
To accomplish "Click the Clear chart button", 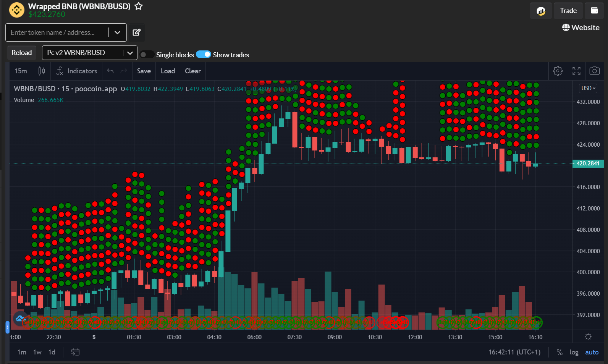I will (x=193, y=71).
